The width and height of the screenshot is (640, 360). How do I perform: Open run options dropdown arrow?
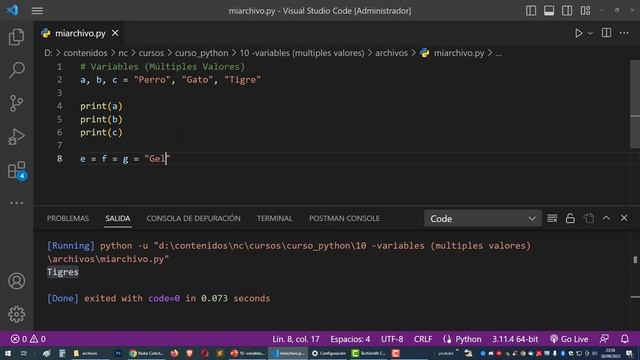pos(590,33)
